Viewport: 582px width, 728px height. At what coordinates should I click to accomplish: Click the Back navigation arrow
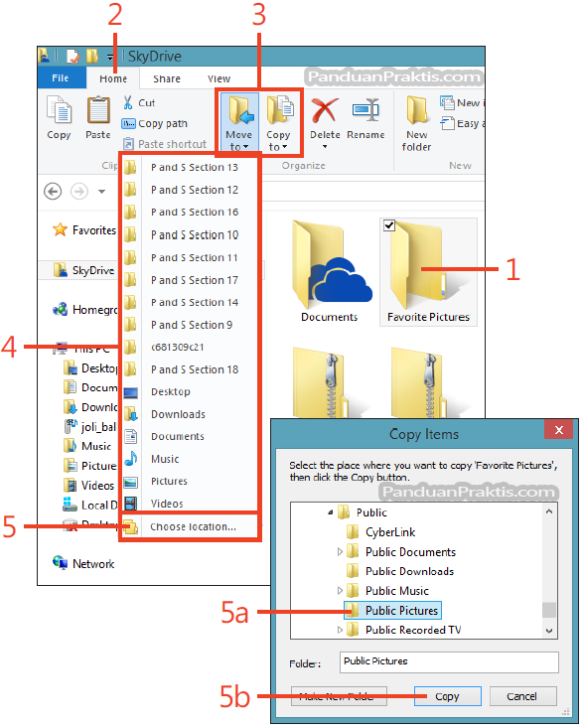tap(53, 192)
